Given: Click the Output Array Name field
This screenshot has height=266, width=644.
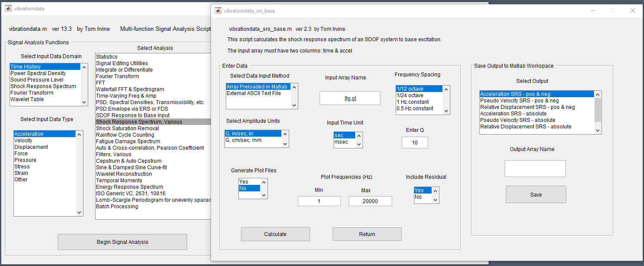Looking at the screenshot, I should coord(535,168).
